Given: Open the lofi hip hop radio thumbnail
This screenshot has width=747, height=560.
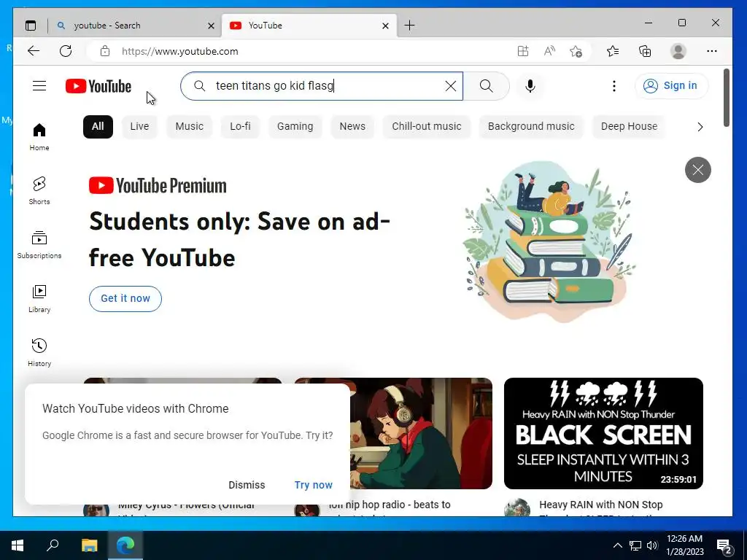Looking at the screenshot, I should coord(421,433).
